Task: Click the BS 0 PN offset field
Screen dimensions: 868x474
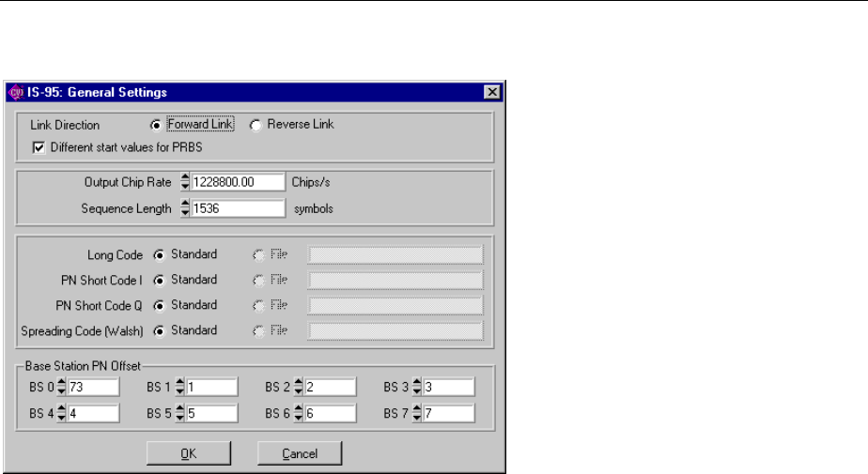Action: click(x=93, y=387)
